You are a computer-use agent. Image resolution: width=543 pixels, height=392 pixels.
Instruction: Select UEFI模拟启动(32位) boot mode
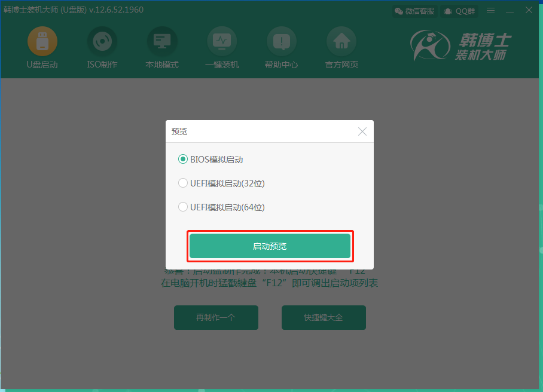coord(183,183)
